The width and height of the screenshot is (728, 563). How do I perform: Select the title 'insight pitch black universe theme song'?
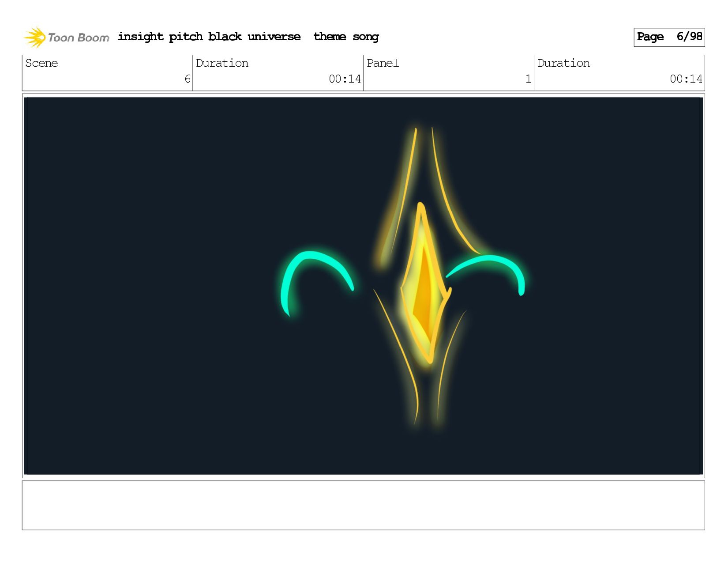pos(248,37)
